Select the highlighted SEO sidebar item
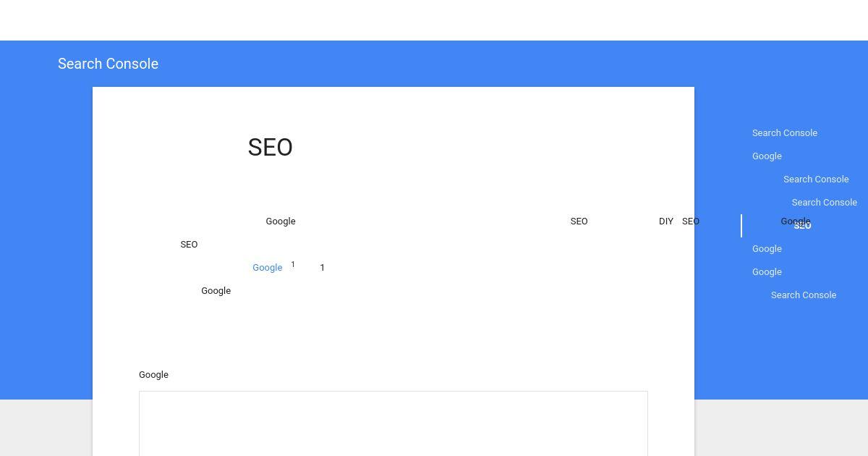 (x=802, y=227)
